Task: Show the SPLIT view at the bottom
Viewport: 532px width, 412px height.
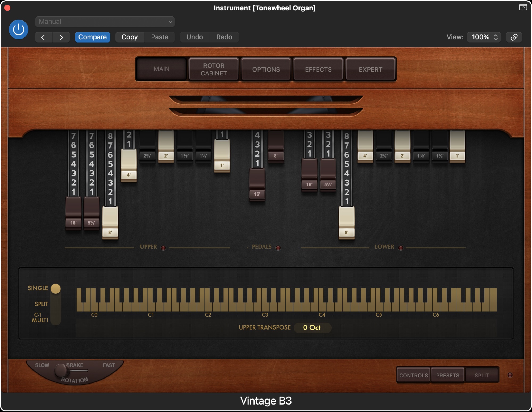Action: (x=482, y=375)
